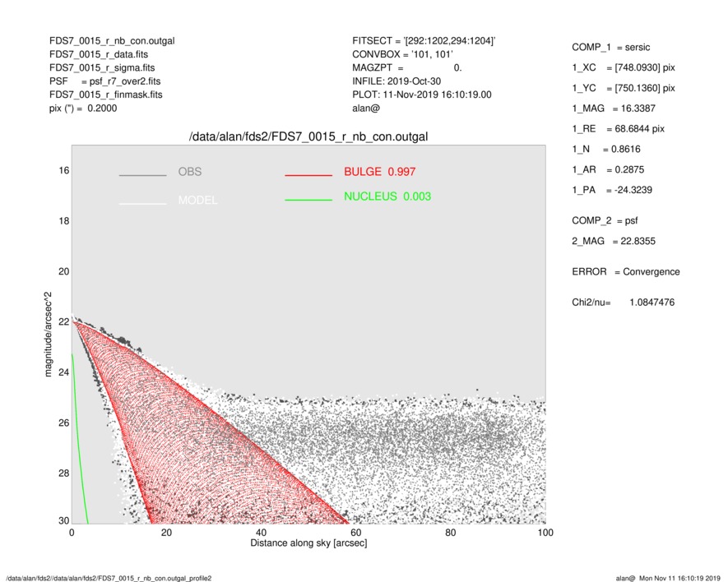Click the INFILE: 2019-Oct-30 line
728x582 pixels.
pyautogui.click(x=396, y=81)
